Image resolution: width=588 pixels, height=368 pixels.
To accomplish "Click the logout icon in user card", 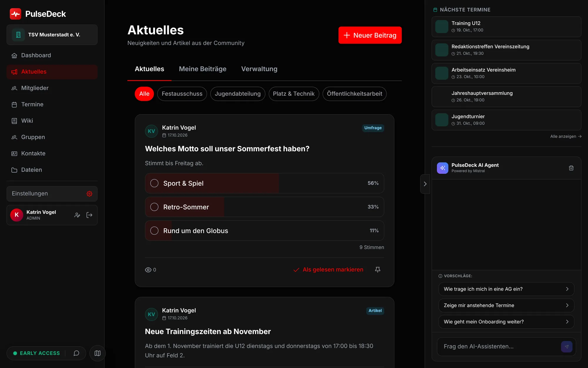I will 89,215.
